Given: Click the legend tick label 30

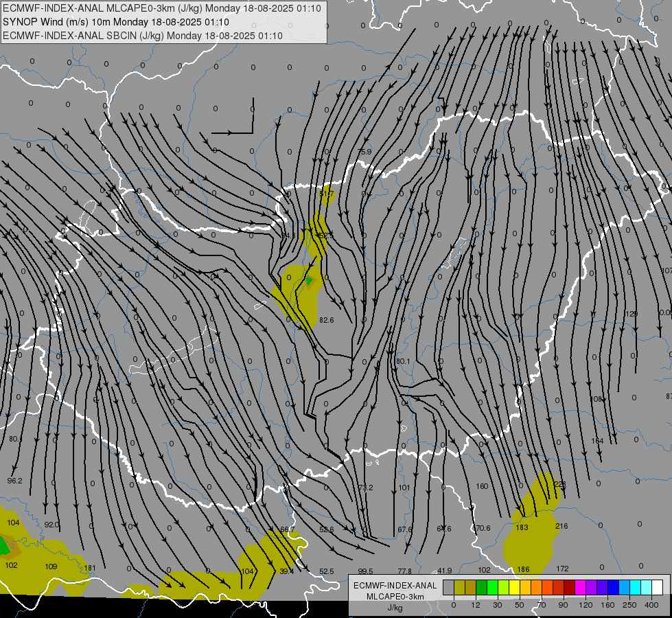Looking at the screenshot, I should click(x=498, y=605).
